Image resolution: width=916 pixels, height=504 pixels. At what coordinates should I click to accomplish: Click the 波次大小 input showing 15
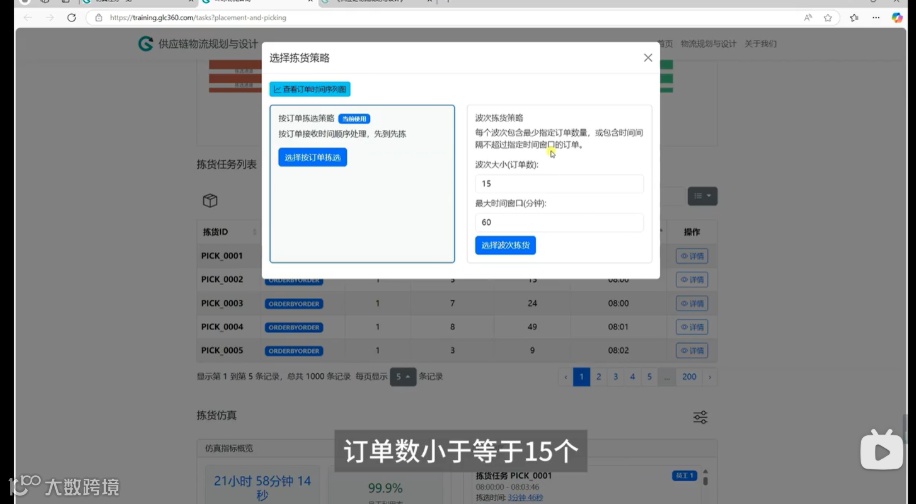559,183
